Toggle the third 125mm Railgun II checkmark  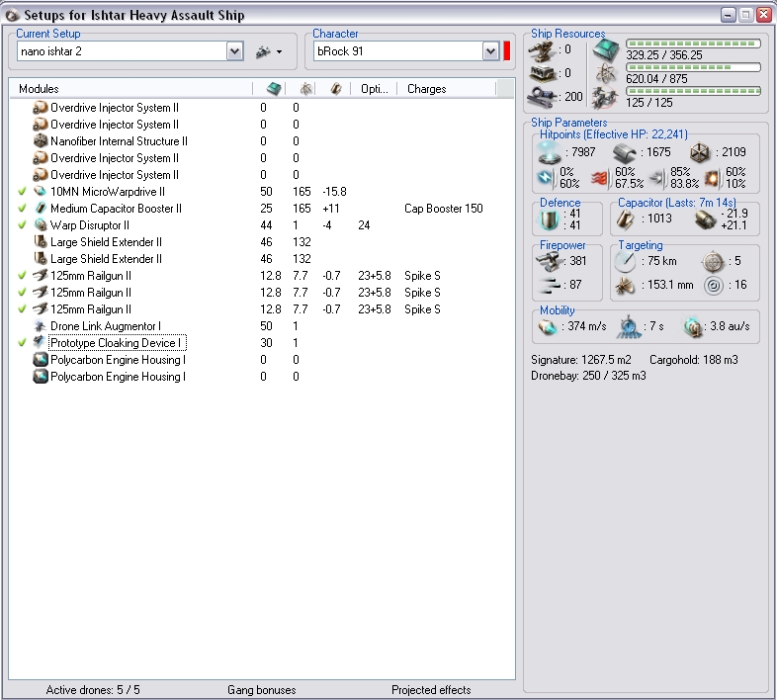[22, 309]
